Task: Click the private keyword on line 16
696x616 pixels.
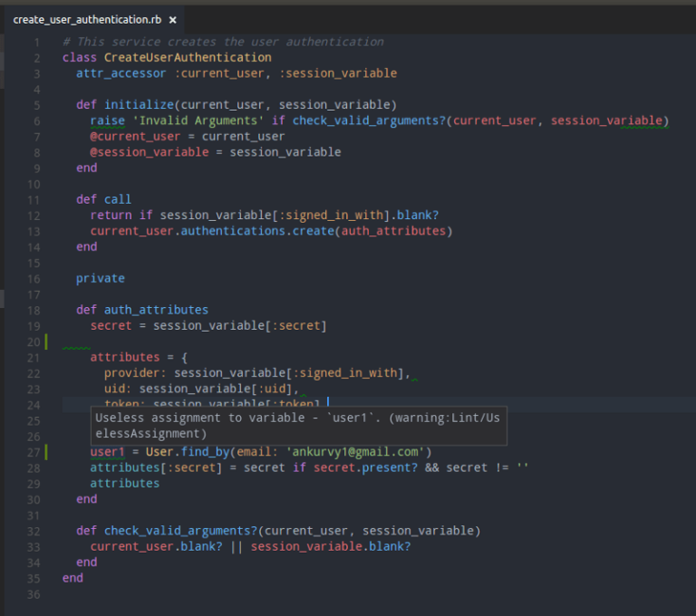Action: tap(100, 278)
